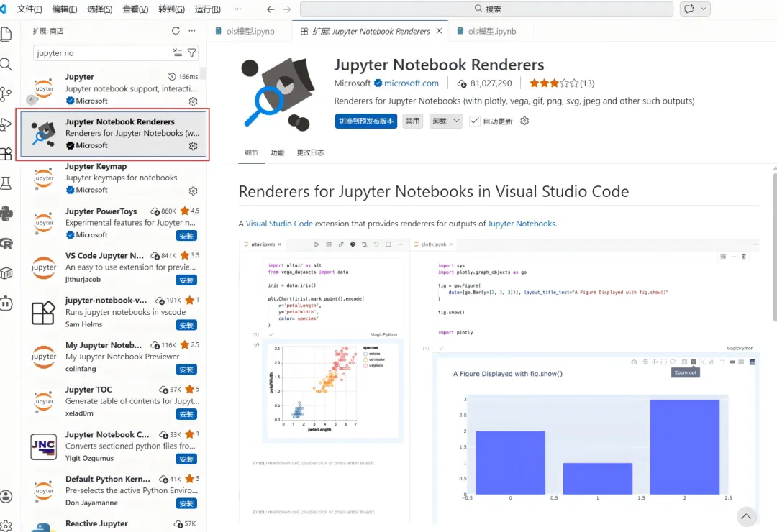Viewport: 777px width, 532px height.
Task: Open the Testing flask view
Action: tap(6, 184)
